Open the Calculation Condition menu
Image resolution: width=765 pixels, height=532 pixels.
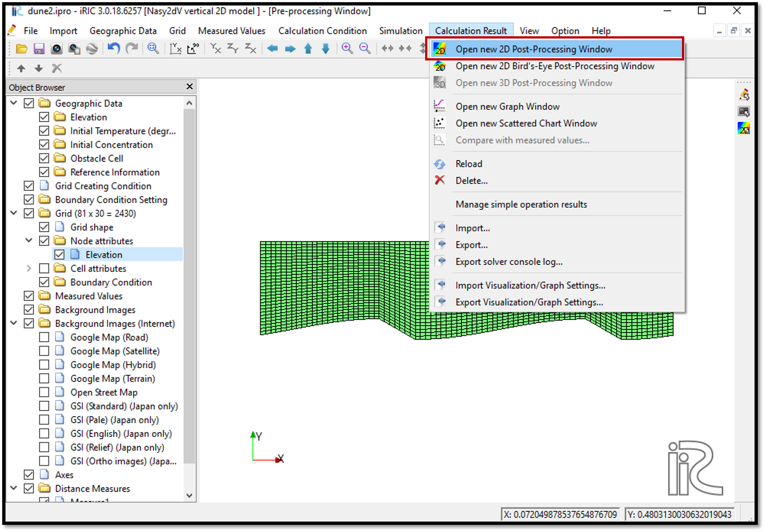point(322,31)
